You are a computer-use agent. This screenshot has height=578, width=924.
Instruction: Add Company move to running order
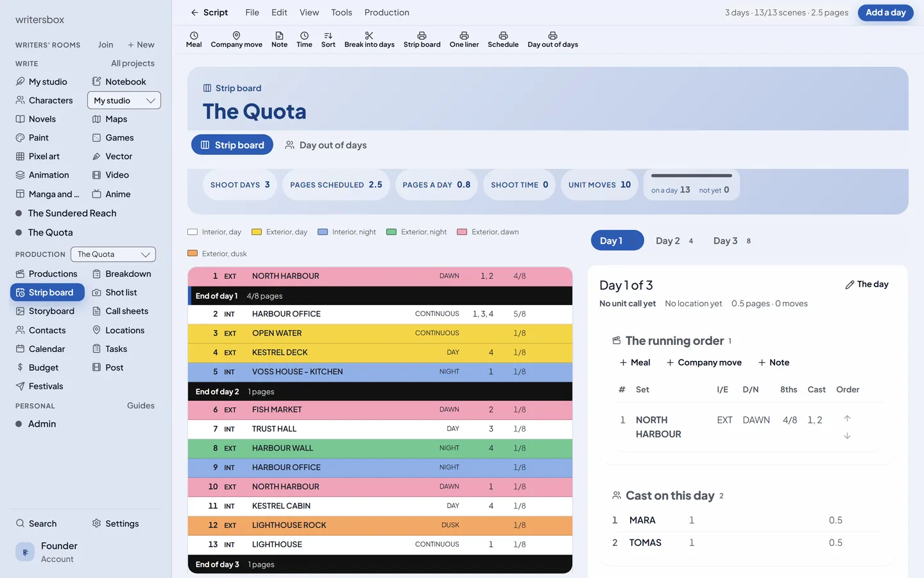click(704, 362)
